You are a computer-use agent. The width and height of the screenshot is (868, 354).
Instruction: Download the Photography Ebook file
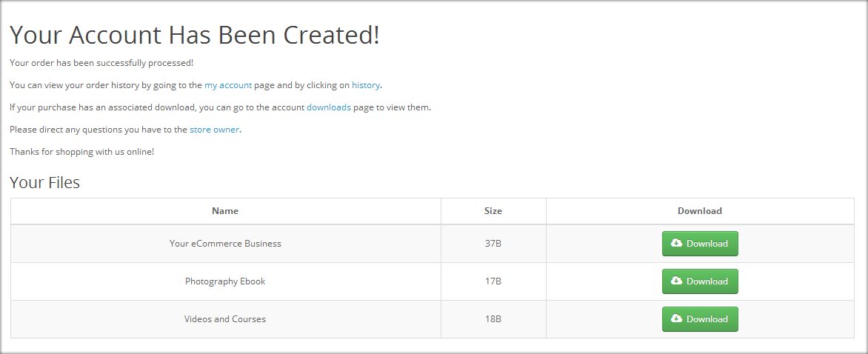(700, 281)
